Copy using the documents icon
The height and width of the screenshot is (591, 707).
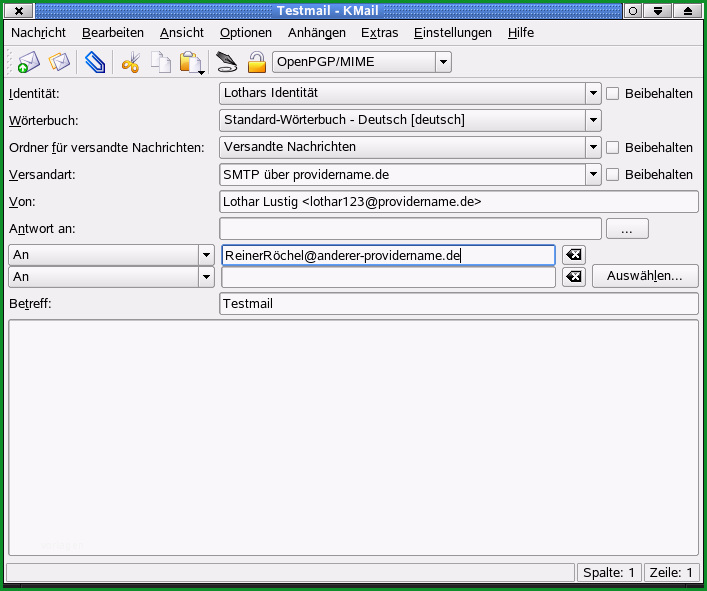pyautogui.click(x=161, y=62)
